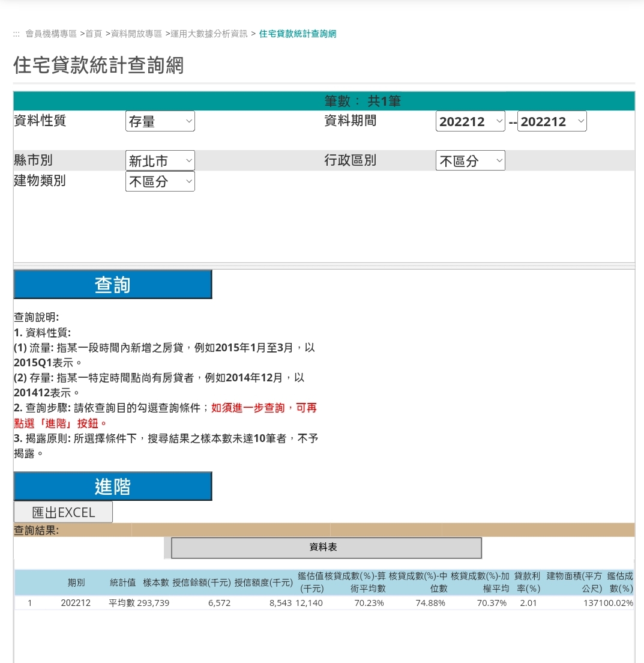Click the sample count value 293,739
The width and height of the screenshot is (644, 663).
click(x=153, y=603)
